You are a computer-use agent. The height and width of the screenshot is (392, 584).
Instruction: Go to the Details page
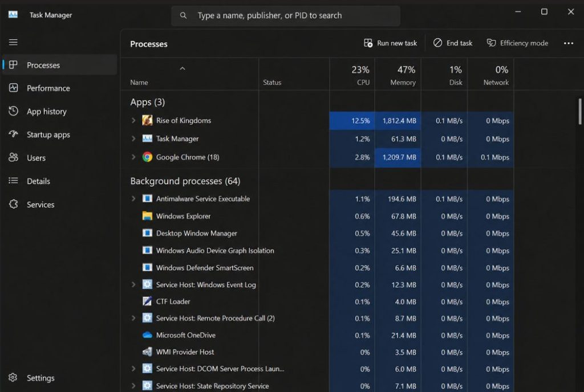tap(59, 181)
